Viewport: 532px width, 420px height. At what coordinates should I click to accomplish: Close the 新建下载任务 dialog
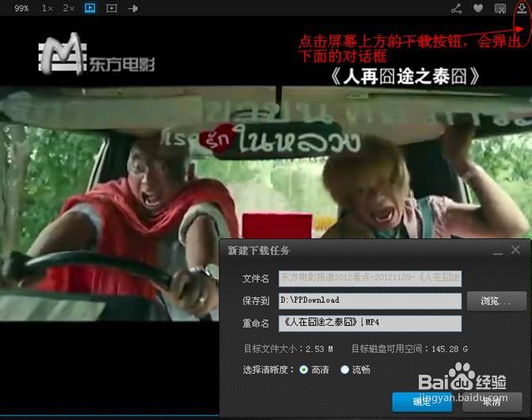tap(515, 250)
